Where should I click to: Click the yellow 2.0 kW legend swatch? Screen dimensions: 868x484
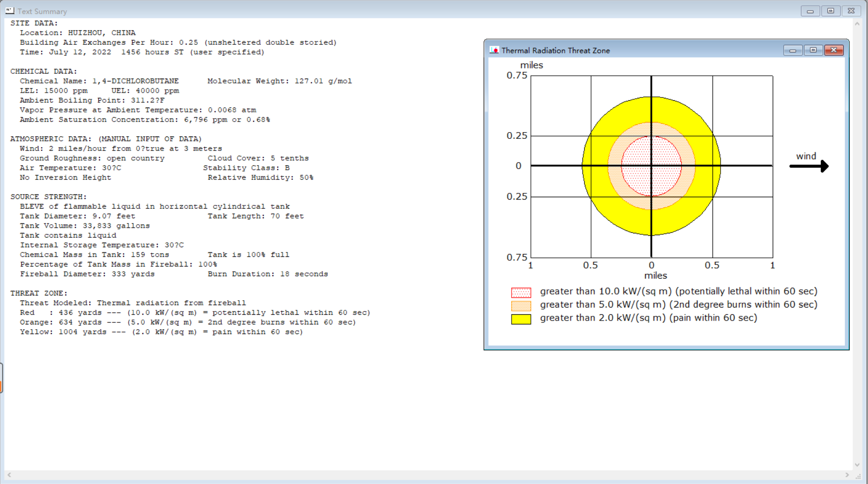521,319
